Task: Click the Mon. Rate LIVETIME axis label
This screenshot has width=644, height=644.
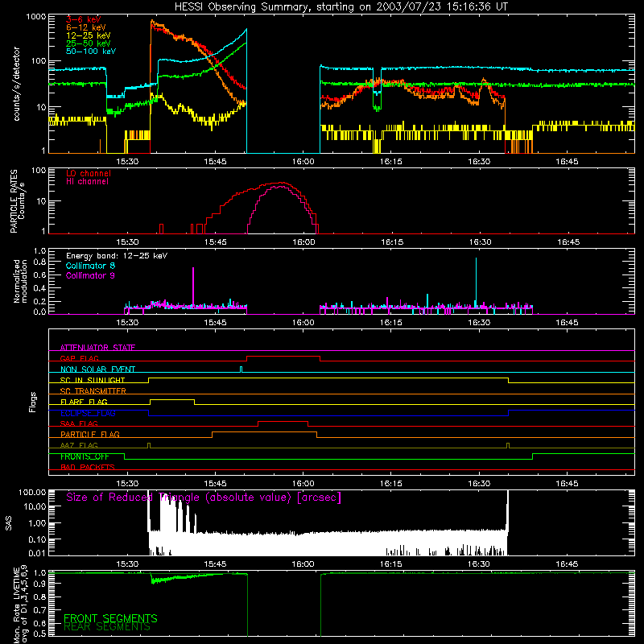Action: tap(20, 605)
